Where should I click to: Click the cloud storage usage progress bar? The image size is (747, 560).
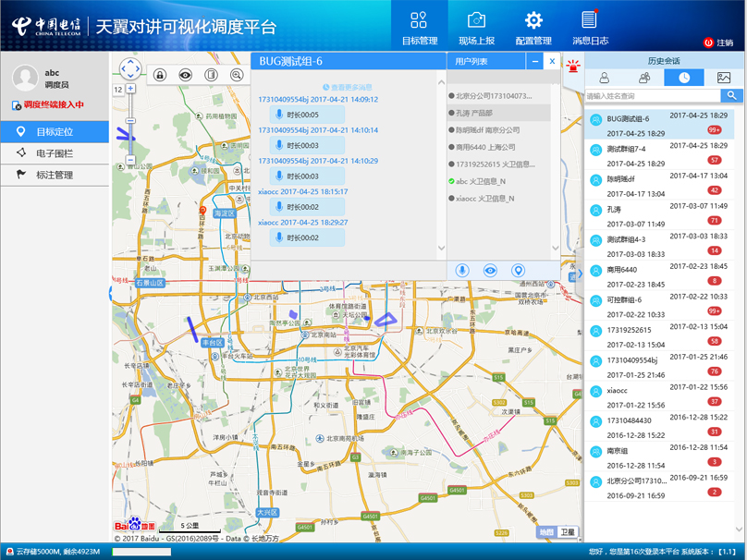(141, 552)
